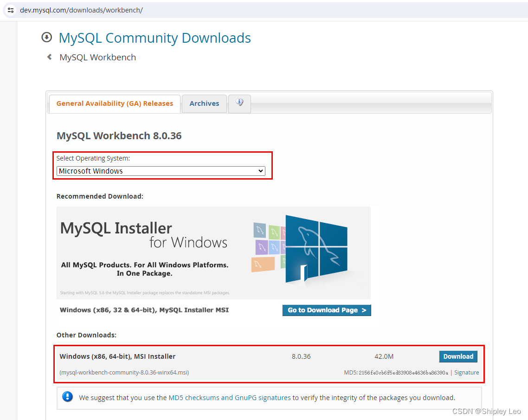This screenshot has height=420, width=528.
Task: Click Download for the 64-bit MSI Installer
Action: click(x=458, y=356)
